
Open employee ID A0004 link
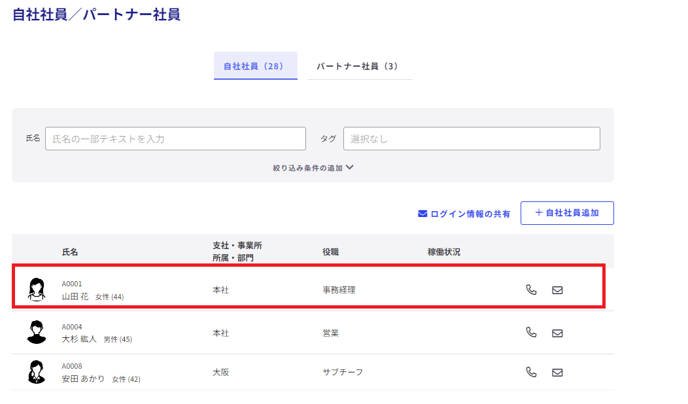point(72,327)
